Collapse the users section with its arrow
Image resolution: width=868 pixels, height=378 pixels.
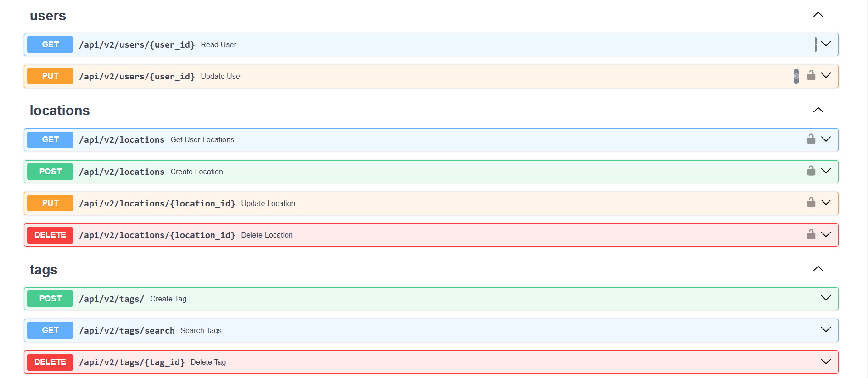pyautogui.click(x=818, y=15)
